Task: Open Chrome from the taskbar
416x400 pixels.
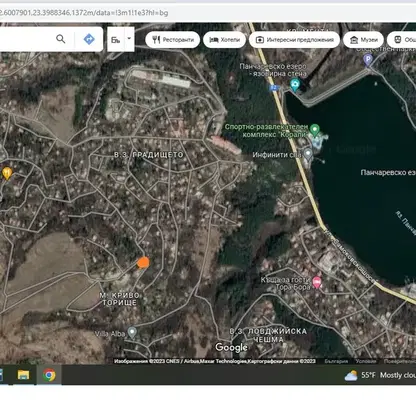Action: (x=49, y=375)
